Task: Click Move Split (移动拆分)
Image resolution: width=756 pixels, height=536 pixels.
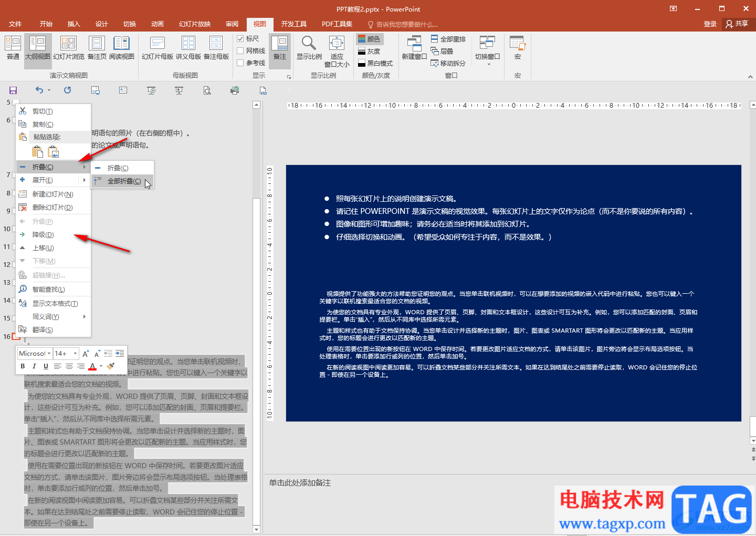Action: [448, 63]
